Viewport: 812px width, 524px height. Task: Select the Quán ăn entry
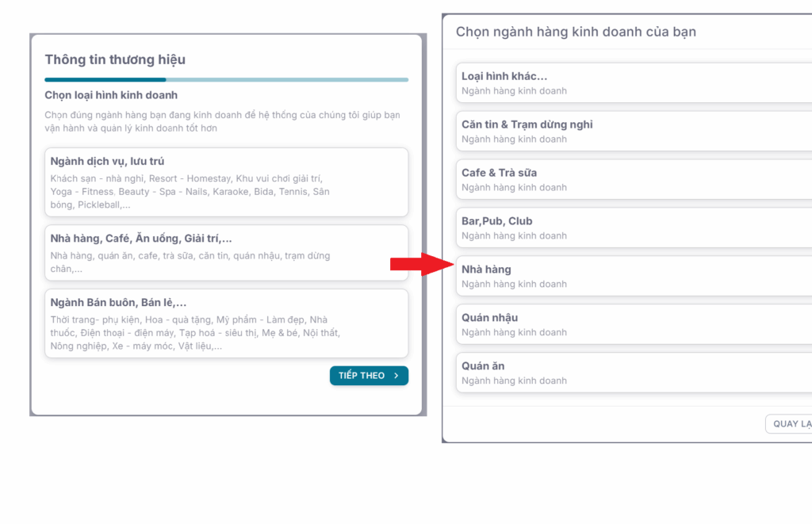pos(634,373)
